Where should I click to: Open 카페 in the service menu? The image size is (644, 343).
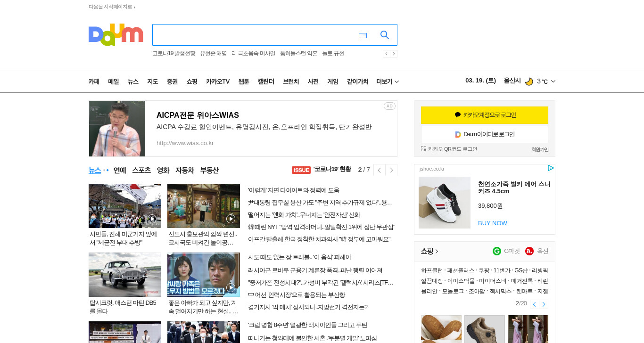[94, 82]
